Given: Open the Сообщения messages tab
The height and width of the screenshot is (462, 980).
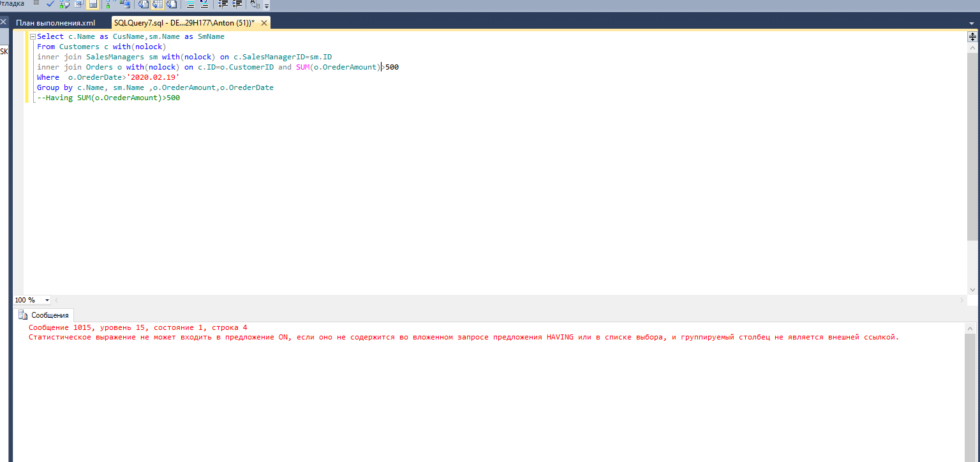Looking at the screenshot, I should pos(43,315).
